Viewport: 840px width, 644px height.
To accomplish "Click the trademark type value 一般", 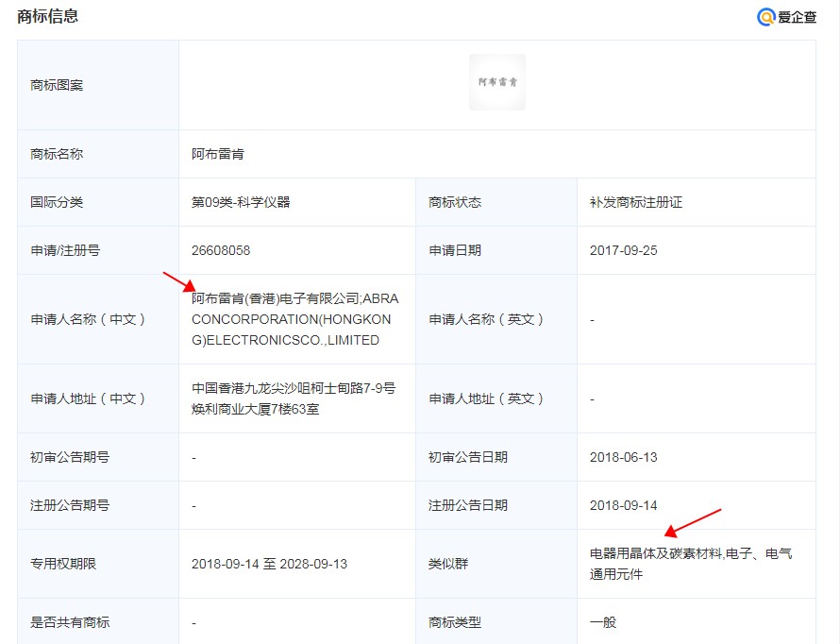I will point(603,622).
